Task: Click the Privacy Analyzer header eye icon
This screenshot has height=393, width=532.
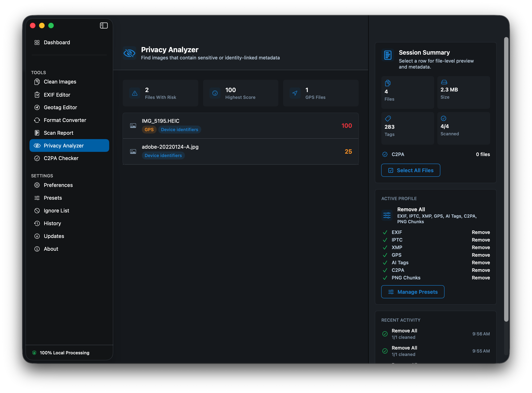Action: [129, 53]
